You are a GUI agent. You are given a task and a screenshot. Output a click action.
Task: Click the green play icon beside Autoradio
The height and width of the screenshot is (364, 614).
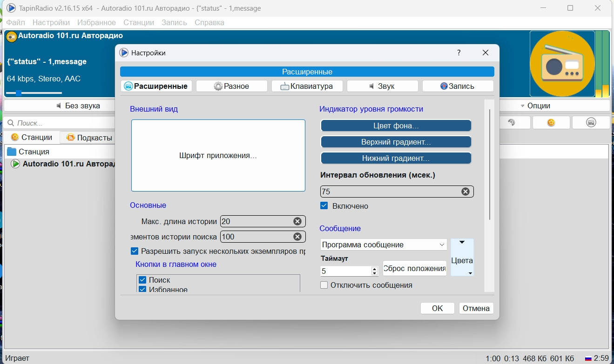click(x=15, y=164)
